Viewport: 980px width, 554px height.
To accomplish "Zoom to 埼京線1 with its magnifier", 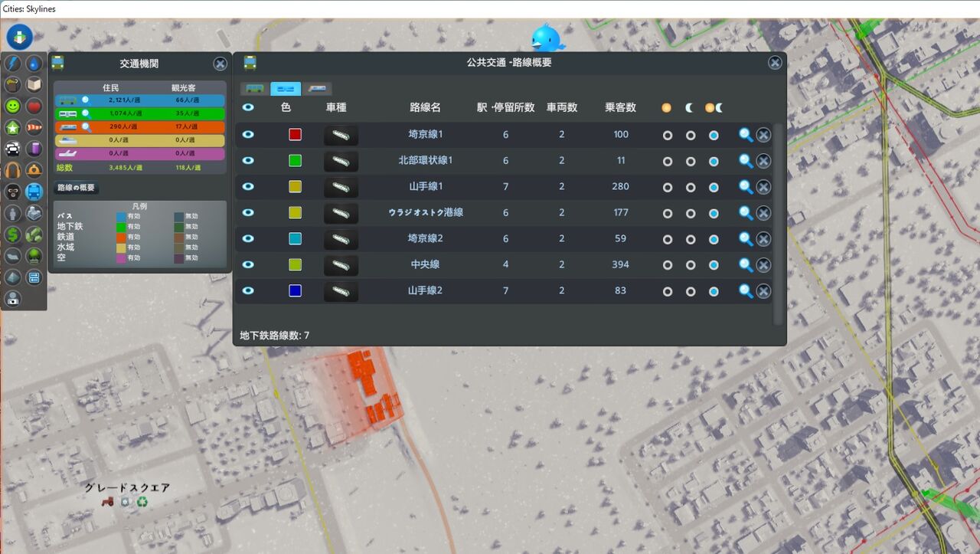I will point(746,135).
